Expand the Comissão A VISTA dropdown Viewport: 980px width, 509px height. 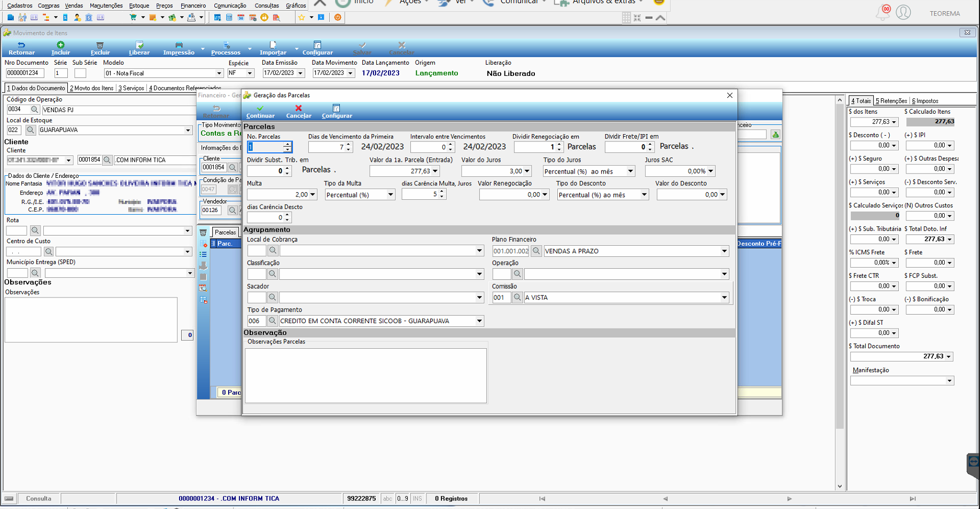[725, 297]
